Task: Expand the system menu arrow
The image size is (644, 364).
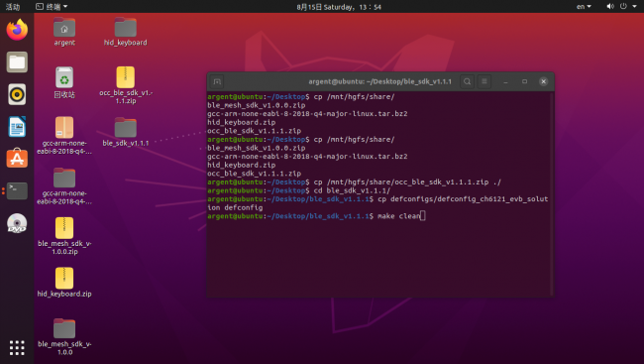Action: [x=634, y=7]
